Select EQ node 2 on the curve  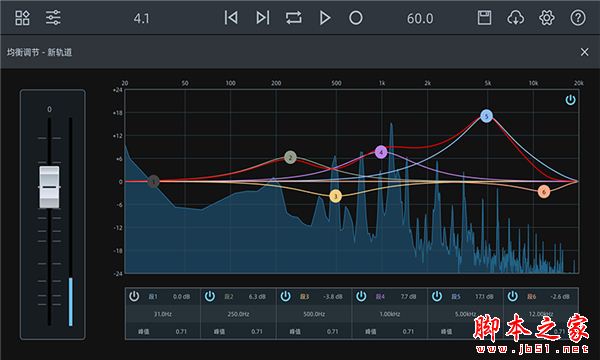click(290, 157)
